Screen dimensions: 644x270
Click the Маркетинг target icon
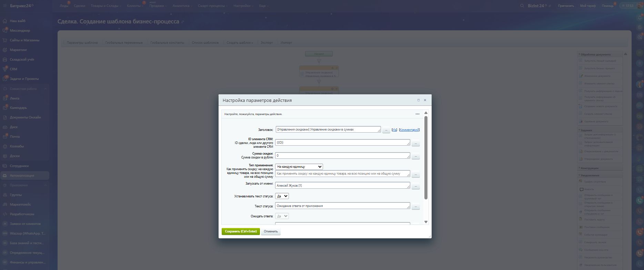[x=5, y=50]
